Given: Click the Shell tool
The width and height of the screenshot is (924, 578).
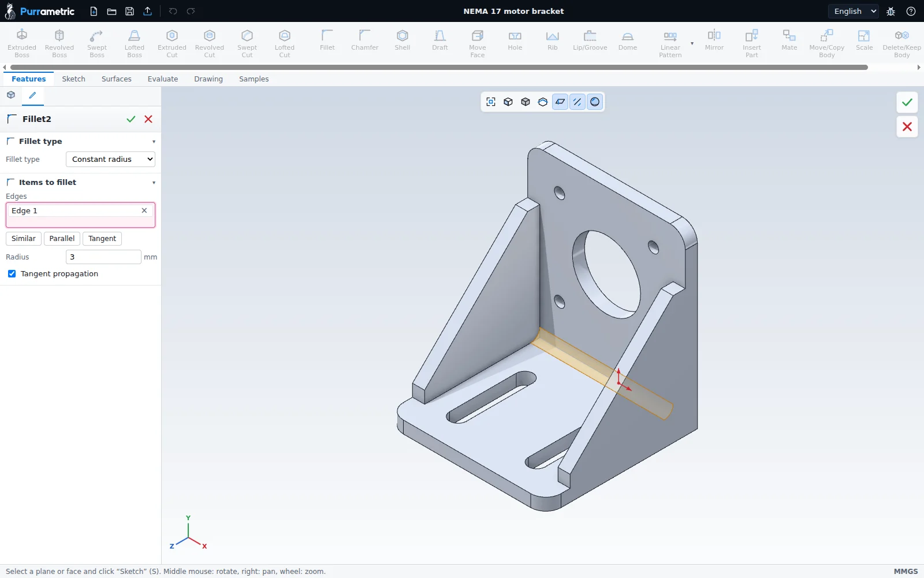Looking at the screenshot, I should pos(403,40).
